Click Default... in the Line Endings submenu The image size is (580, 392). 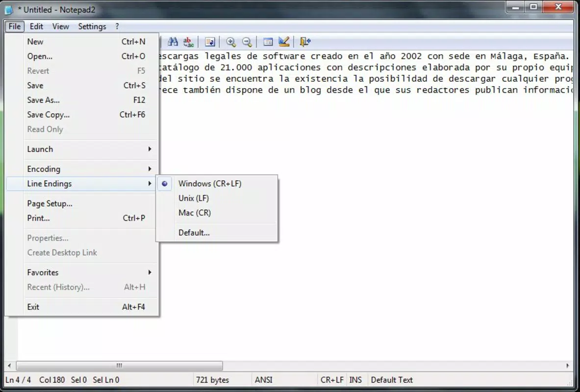[217, 233]
